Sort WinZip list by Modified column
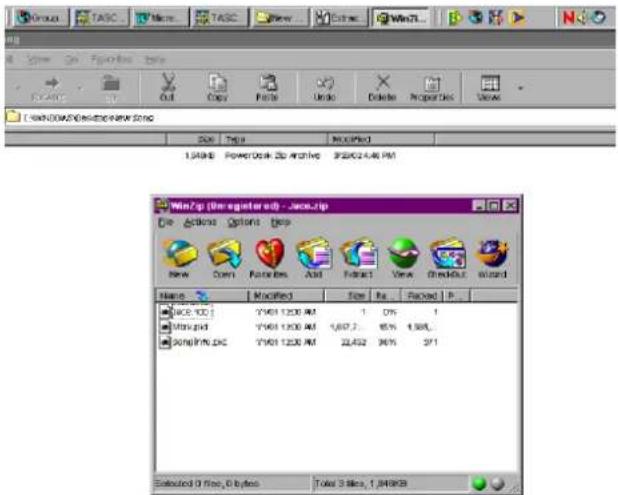The image size is (618, 495). coord(286,296)
